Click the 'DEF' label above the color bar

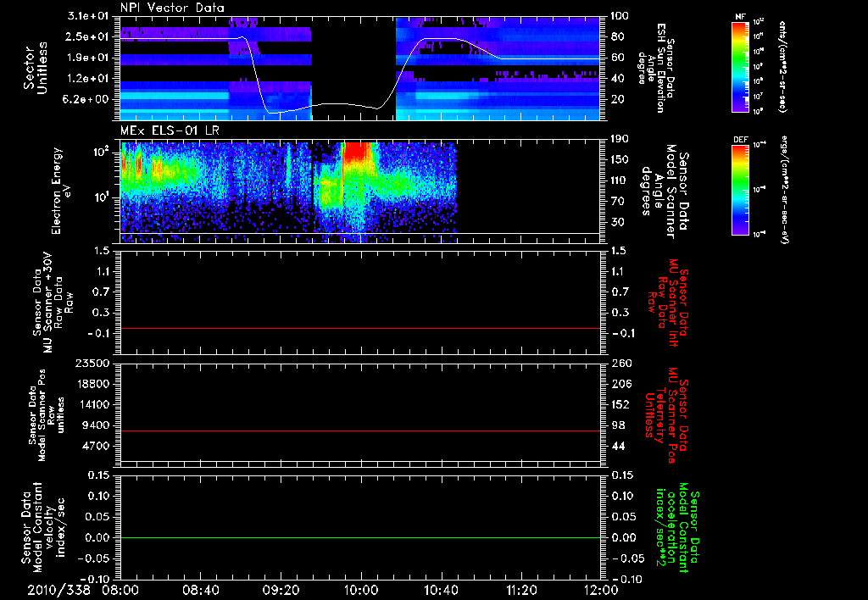(x=740, y=140)
